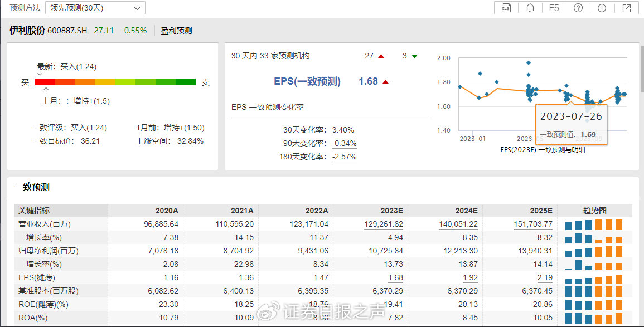
Task: Refresh with the F5 button
Action: coord(554,8)
